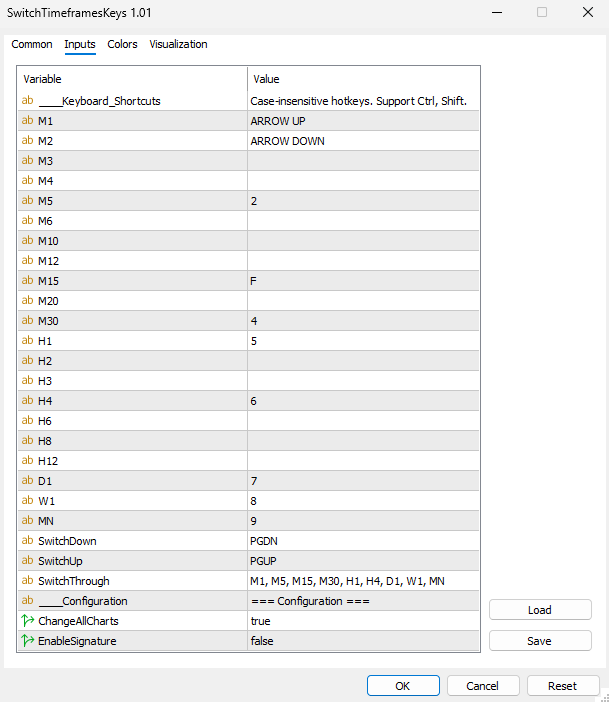Go to the Visualization tab
609x702 pixels.
click(x=178, y=45)
